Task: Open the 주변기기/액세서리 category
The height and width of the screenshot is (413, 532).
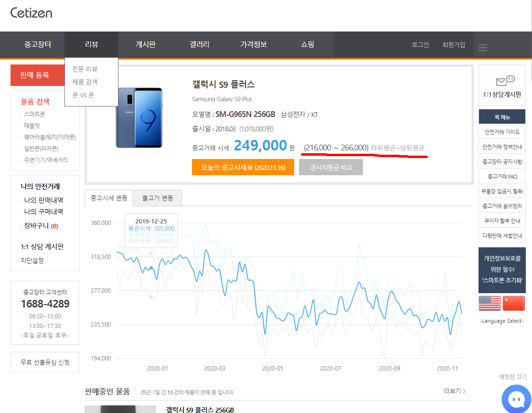Action: click(x=46, y=159)
